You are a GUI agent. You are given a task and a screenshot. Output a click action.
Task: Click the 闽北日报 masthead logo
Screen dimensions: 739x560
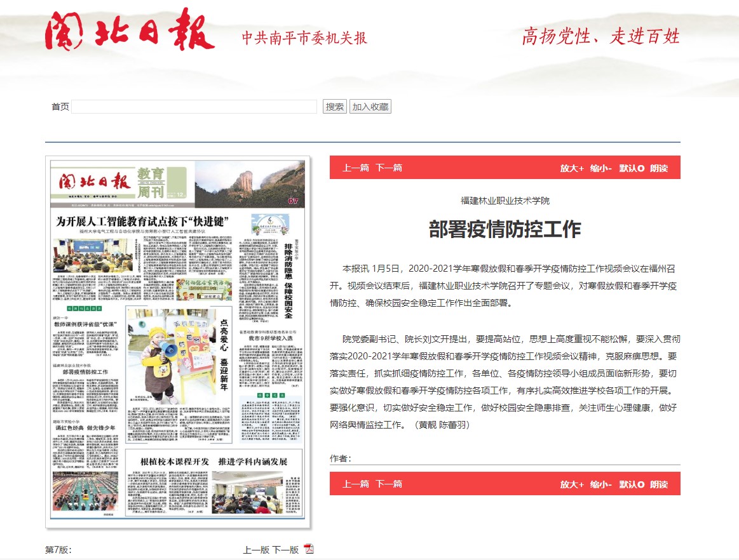coord(130,31)
